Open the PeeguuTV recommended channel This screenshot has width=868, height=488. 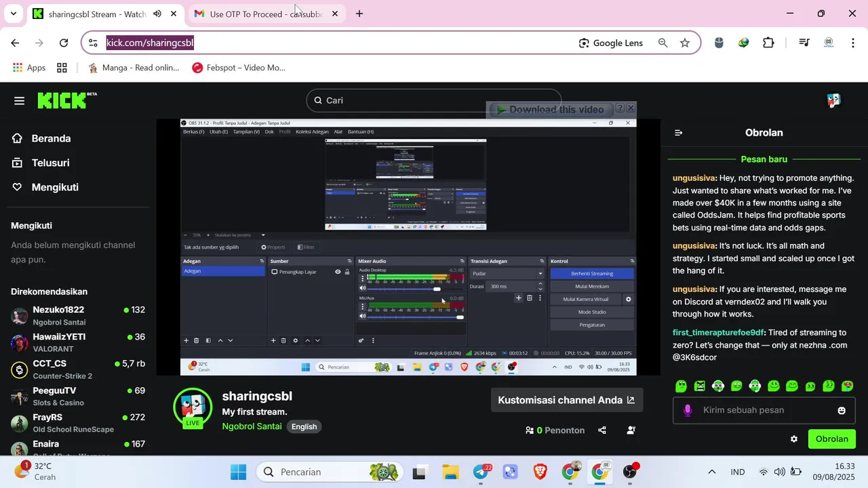coord(78,396)
